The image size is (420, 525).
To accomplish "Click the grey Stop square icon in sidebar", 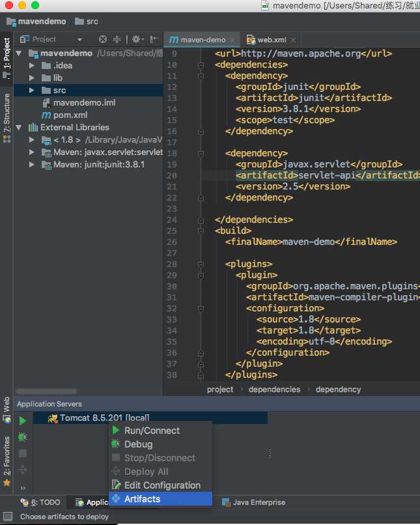I will [x=23, y=453].
